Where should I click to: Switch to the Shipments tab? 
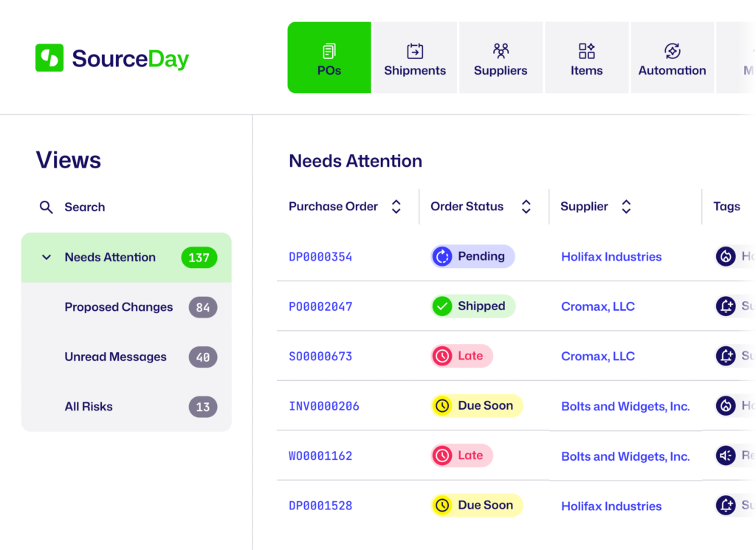point(415,58)
